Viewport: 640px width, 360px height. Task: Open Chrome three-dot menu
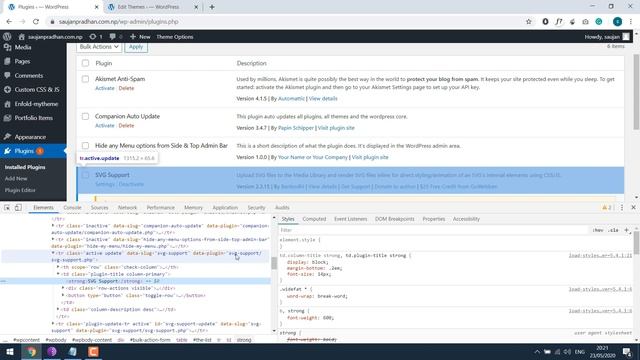(631, 22)
